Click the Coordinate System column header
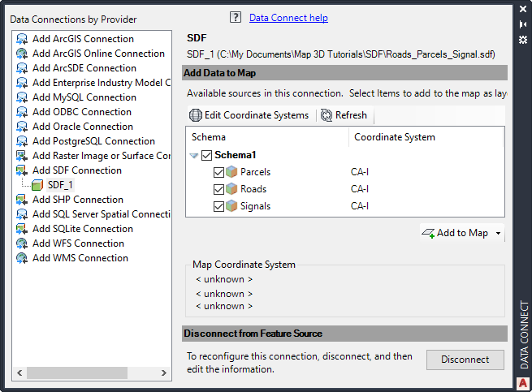Viewport: 532px width, 392px height. point(394,137)
